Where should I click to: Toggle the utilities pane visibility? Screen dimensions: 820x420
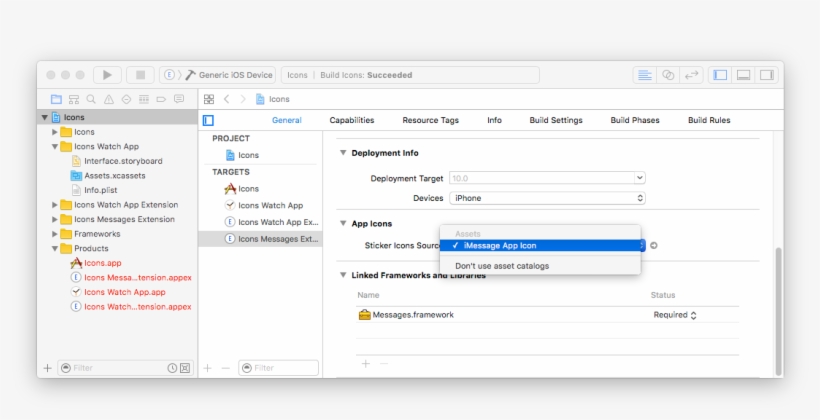coord(767,75)
